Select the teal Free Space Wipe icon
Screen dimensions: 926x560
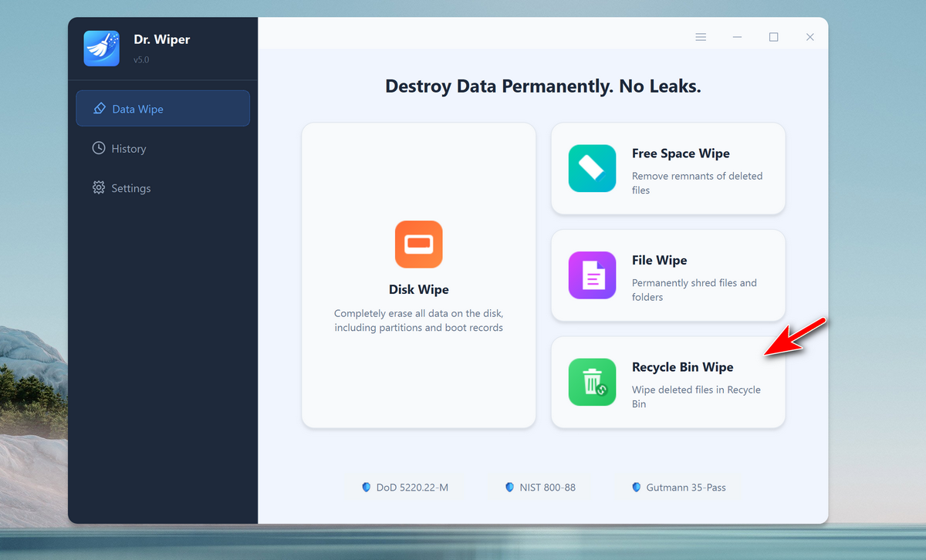click(x=592, y=168)
